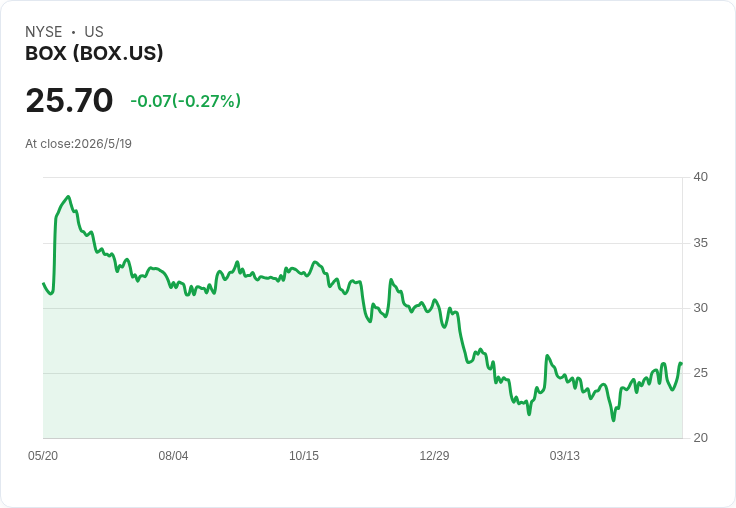The image size is (736, 508).
Task: Select the 08/04 date on the time axis
Action: pos(173,456)
